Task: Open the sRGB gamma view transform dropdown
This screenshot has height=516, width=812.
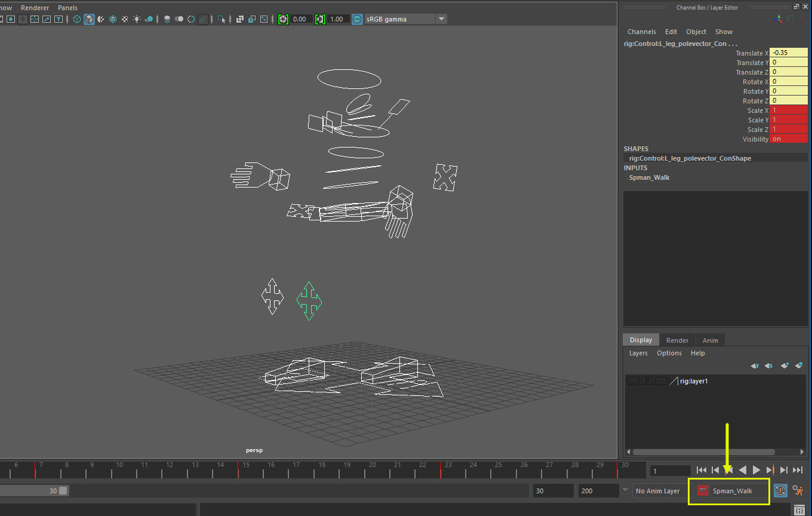Action: coord(441,19)
